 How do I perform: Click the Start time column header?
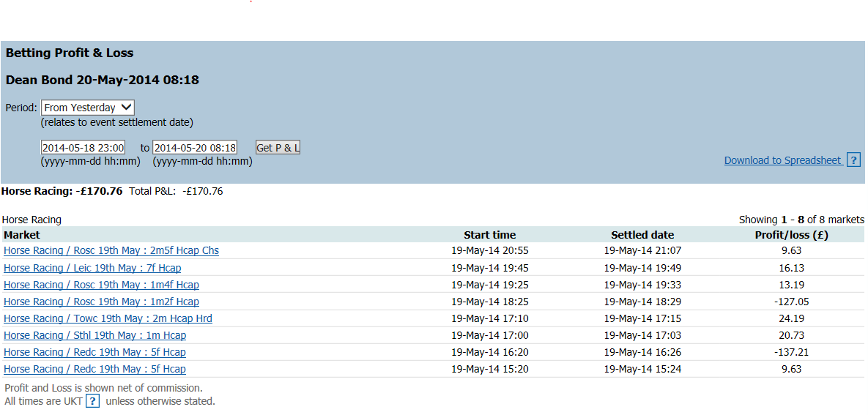[x=490, y=235]
